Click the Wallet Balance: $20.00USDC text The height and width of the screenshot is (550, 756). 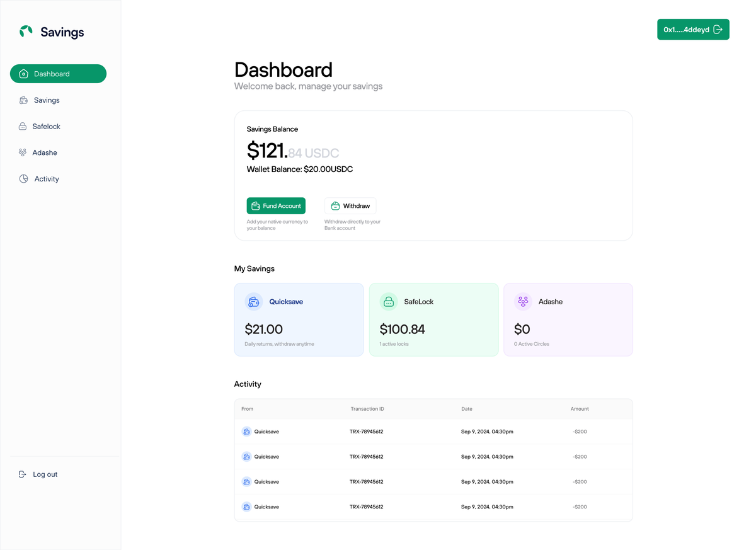click(x=300, y=169)
